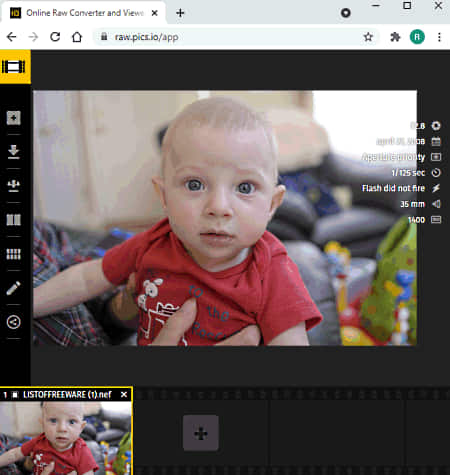Open a new browser tab
The image size is (450, 475).
[x=180, y=13]
